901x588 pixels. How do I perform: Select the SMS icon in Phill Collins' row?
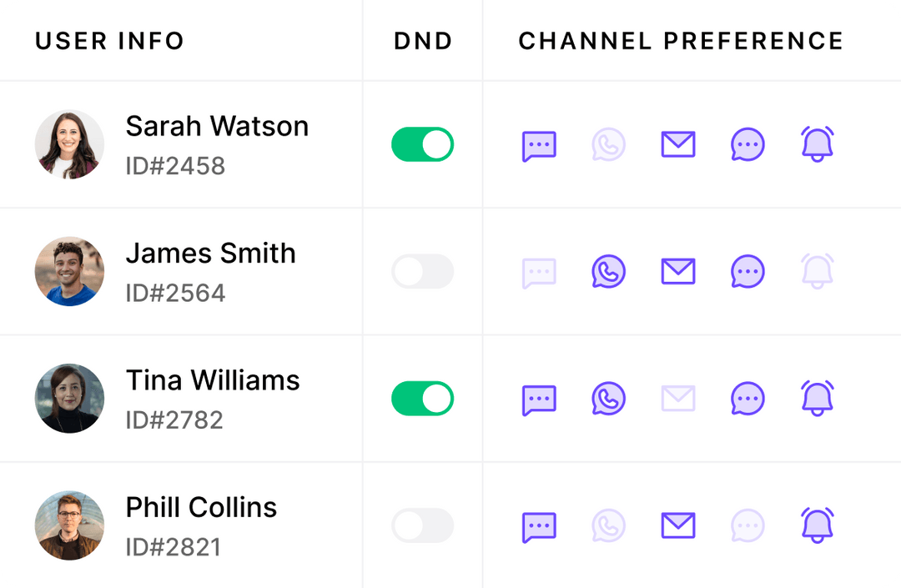pos(539,525)
